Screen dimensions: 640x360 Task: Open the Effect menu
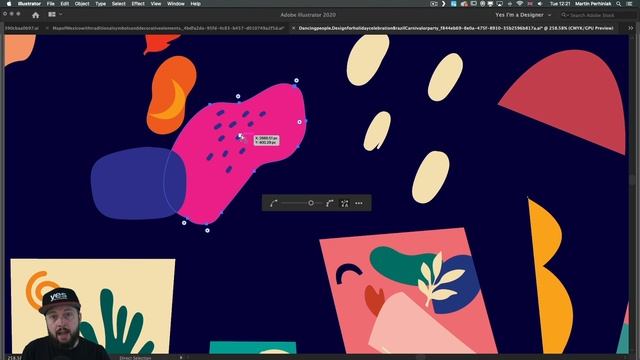(x=138, y=4)
